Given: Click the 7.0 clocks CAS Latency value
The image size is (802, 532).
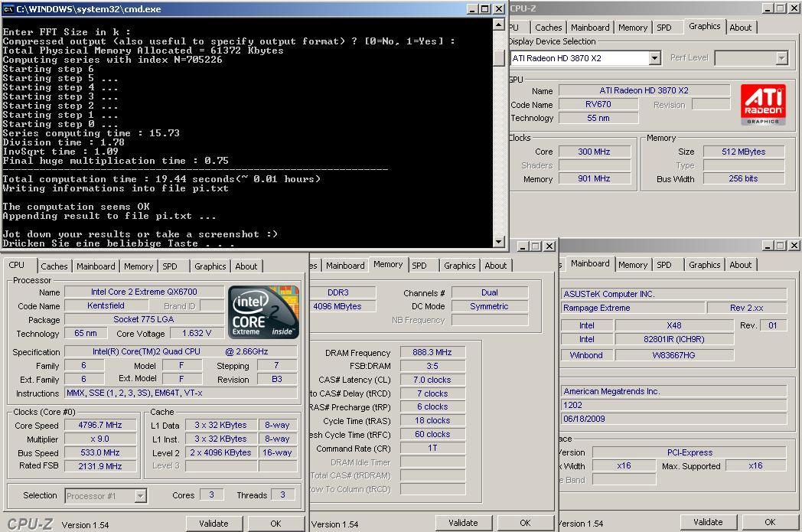Looking at the screenshot, I should [432, 380].
